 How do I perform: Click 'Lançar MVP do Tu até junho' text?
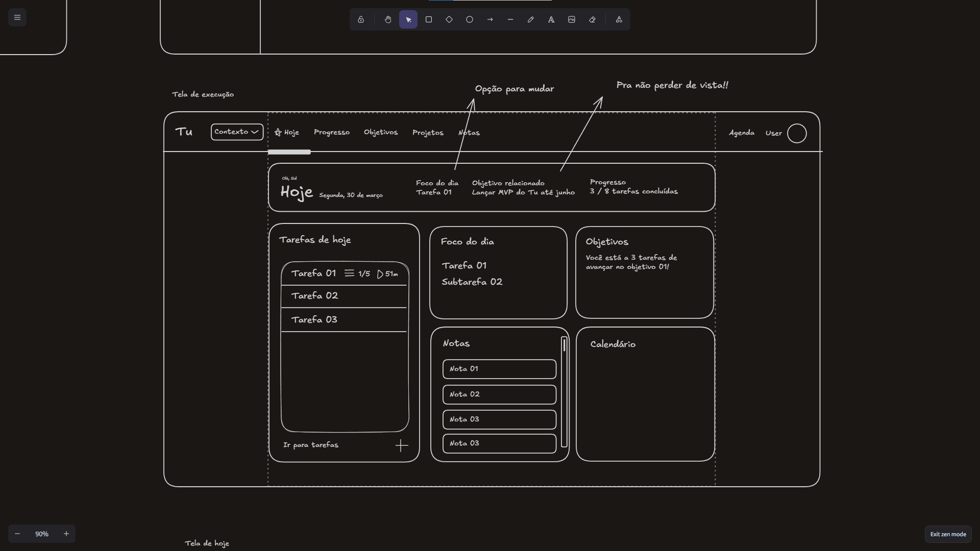click(x=523, y=192)
